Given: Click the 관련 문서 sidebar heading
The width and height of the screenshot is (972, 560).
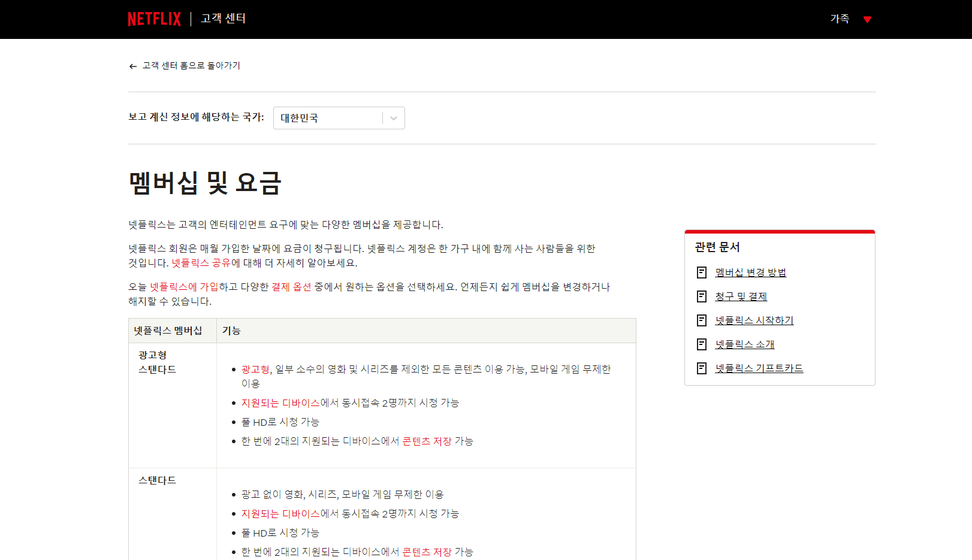Looking at the screenshot, I should click(x=717, y=247).
